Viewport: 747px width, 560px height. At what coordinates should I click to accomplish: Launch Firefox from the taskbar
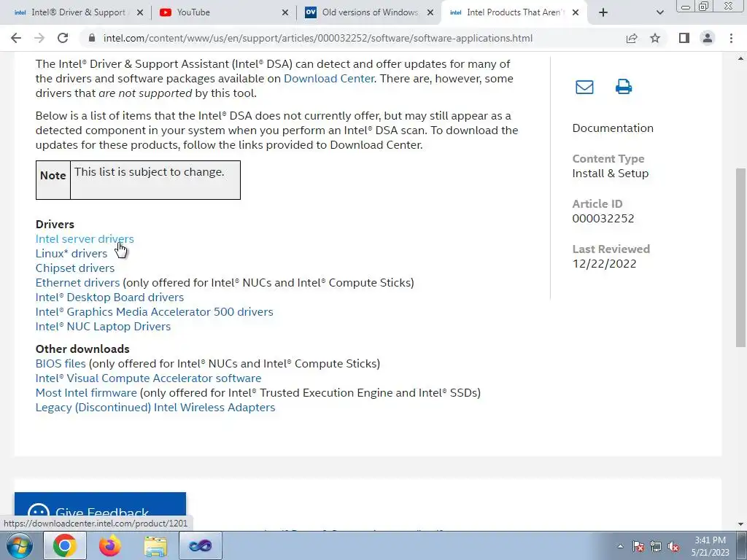click(110, 545)
